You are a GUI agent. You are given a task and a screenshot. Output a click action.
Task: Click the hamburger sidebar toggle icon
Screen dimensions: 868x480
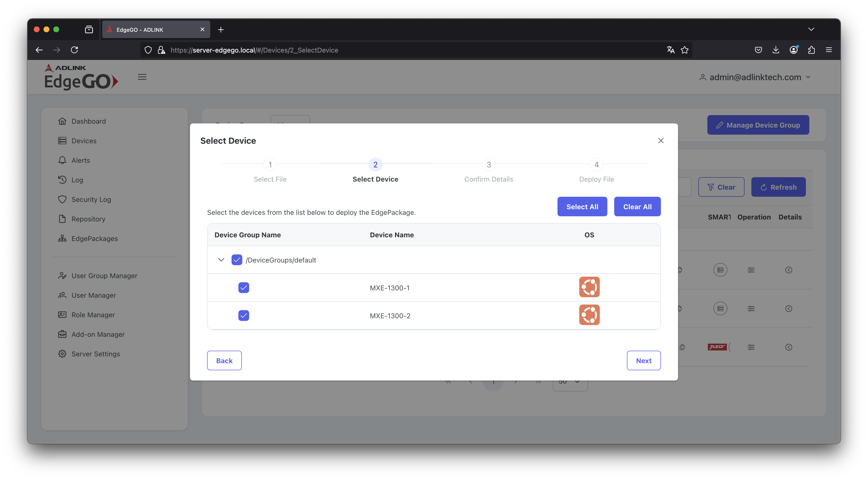[142, 77]
